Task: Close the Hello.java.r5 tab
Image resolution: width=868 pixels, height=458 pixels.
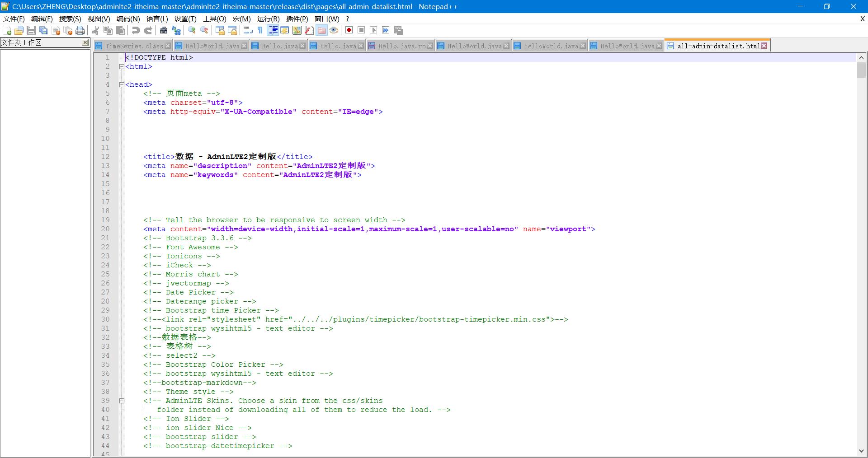Action: click(x=430, y=46)
